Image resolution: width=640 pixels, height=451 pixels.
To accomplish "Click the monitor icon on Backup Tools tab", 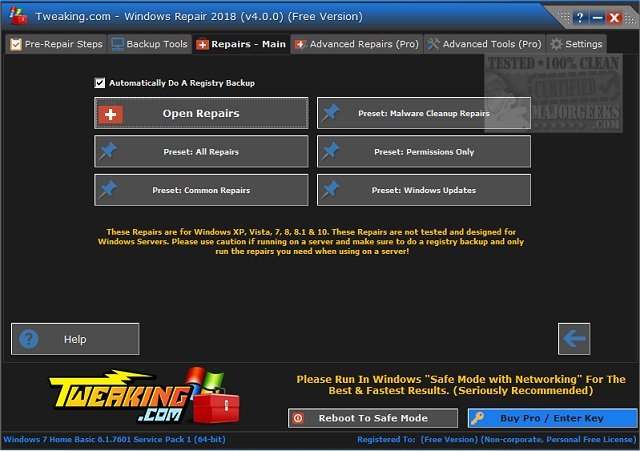I will pos(118,44).
